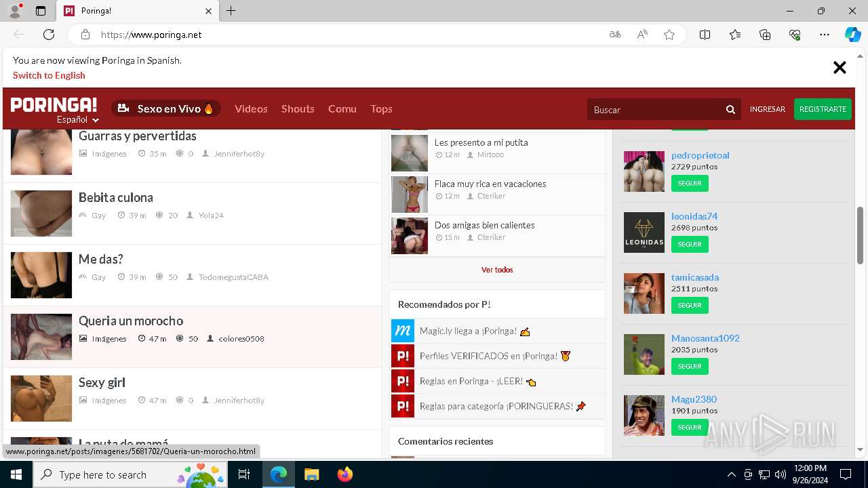Image resolution: width=868 pixels, height=488 pixels.
Task: Open the Favorites list icon
Action: pyautogui.click(x=735, y=35)
